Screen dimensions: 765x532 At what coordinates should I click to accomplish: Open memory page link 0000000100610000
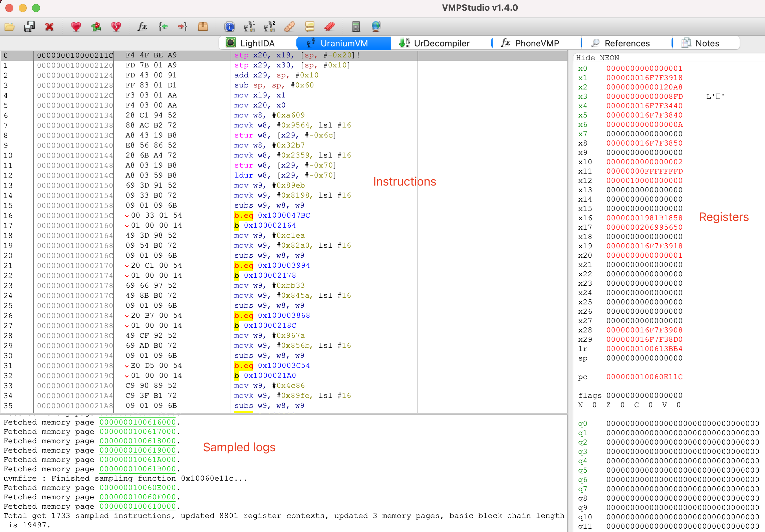[138, 506]
